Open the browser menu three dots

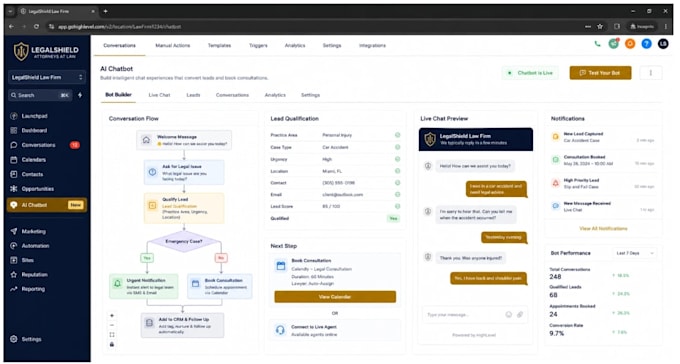click(x=666, y=26)
